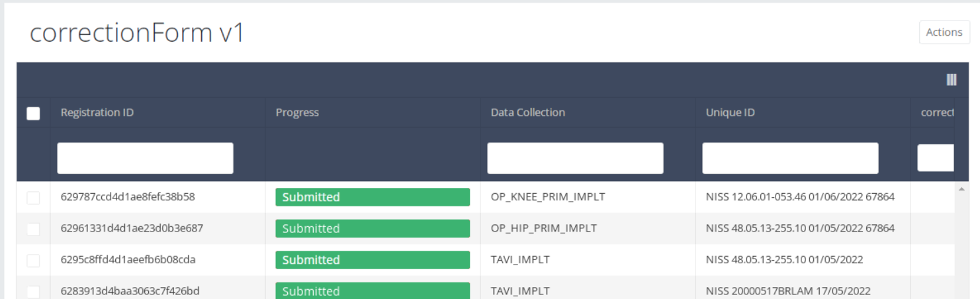Toggle the select-all rows checkbox
This screenshot has width=980, height=299.
point(33,113)
